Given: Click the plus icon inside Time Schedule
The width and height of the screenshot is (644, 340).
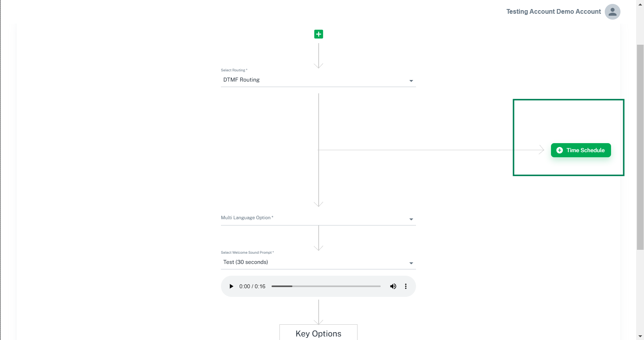Looking at the screenshot, I should coord(560,150).
